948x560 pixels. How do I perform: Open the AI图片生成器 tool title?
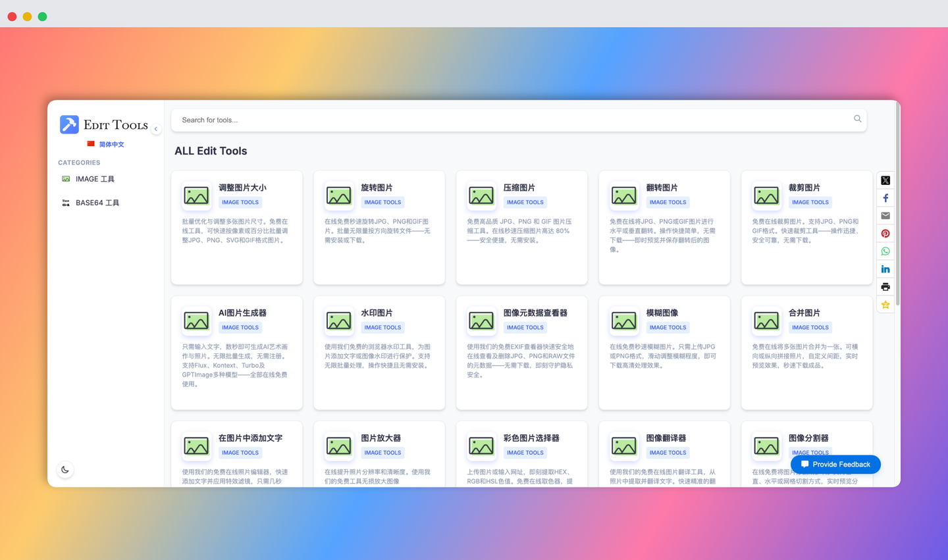(242, 313)
